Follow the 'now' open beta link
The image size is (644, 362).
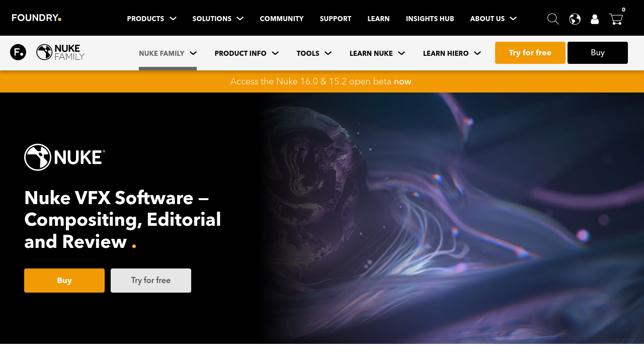click(x=402, y=81)
